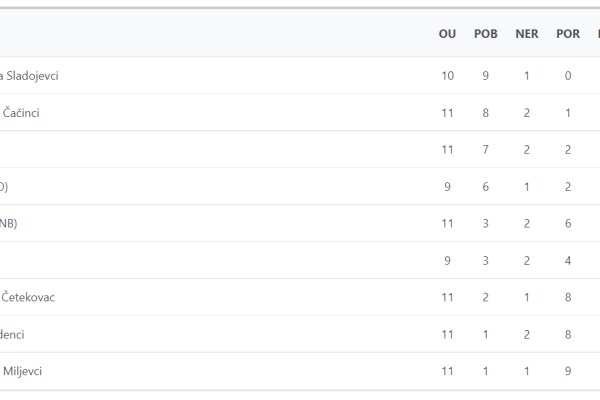Click the POR value 4 in sixth row

(568, 261)
